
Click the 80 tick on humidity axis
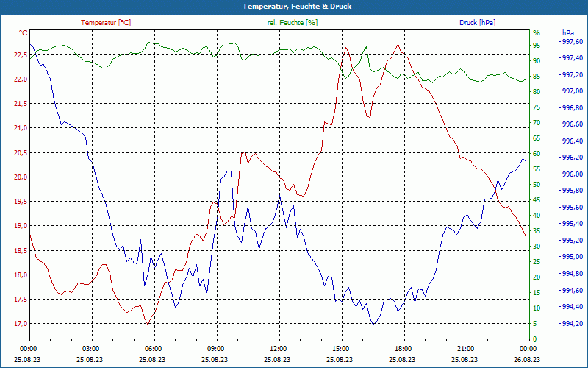pyautogui.click(x=537, y=91)
